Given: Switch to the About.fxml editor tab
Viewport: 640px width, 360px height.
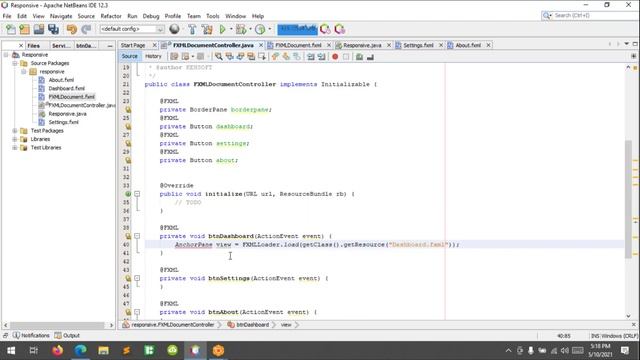Looking at the screenshot, I should coord(468,45).
